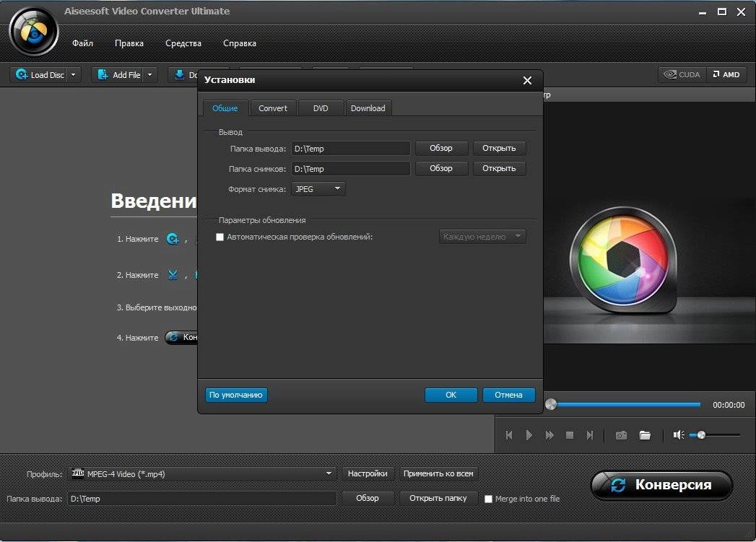The image size is (756, 542).
Task: Enable Автоматическая проверка обновлений checkbox
Action: click(220, 237)
